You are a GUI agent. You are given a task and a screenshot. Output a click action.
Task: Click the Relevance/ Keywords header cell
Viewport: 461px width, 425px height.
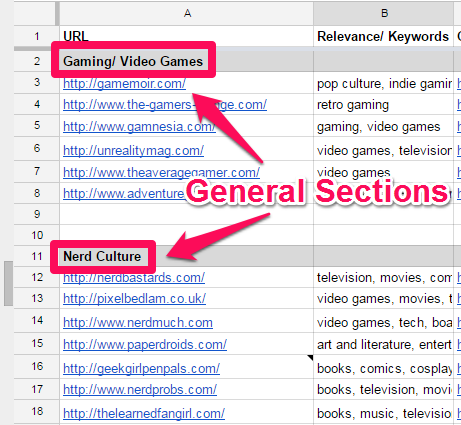pos(383,36)
